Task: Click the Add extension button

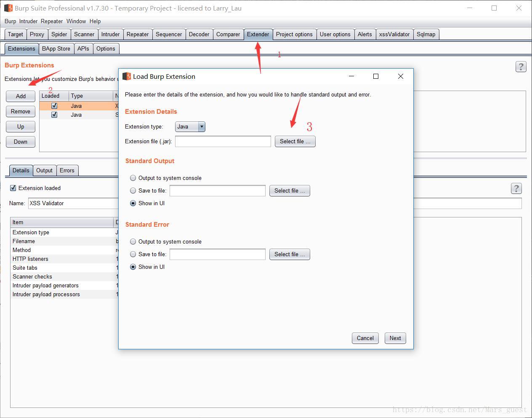Action: click(x=21, y=96)
